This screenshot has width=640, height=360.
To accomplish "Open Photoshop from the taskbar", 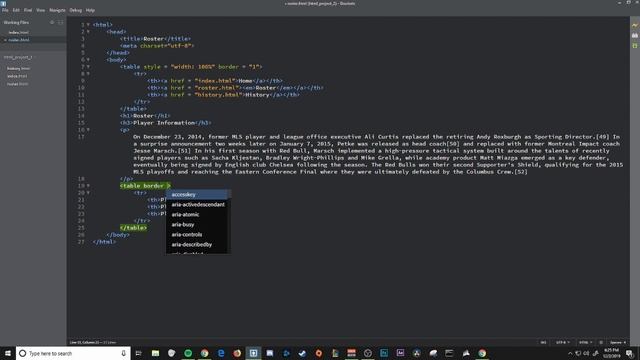I will point(384,353).
